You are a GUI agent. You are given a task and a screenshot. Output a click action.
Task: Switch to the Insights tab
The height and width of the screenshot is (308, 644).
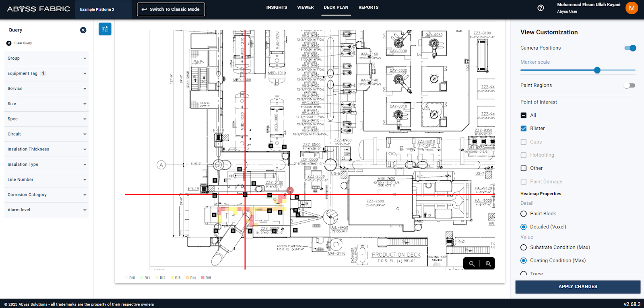pos(277,8)
